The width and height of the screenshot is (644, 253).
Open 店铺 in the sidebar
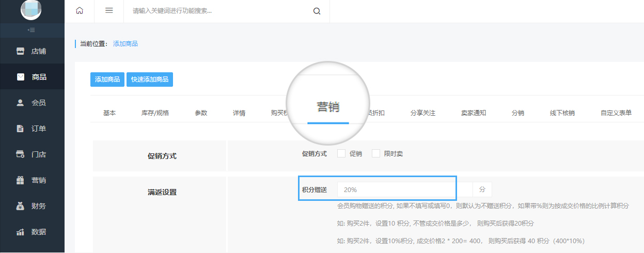pos(32,51)
